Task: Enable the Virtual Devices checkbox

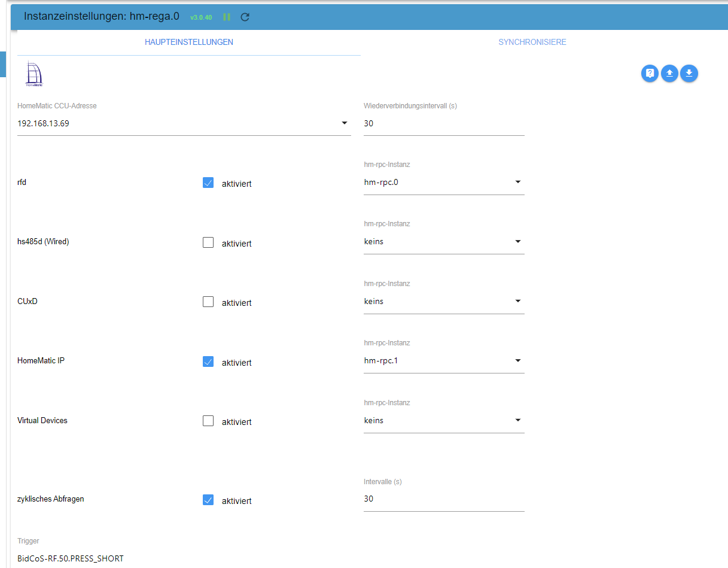Action: (208, 421)
